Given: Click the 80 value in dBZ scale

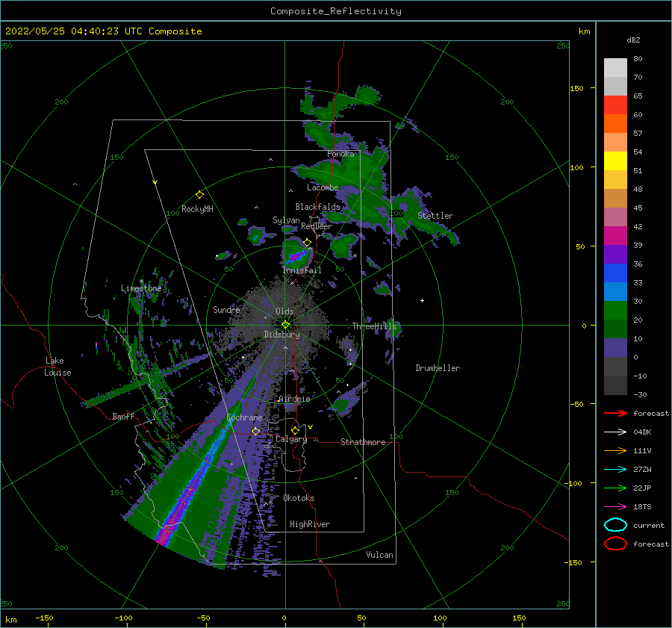Looking at the screenshot, I should (x=638, y=58).
